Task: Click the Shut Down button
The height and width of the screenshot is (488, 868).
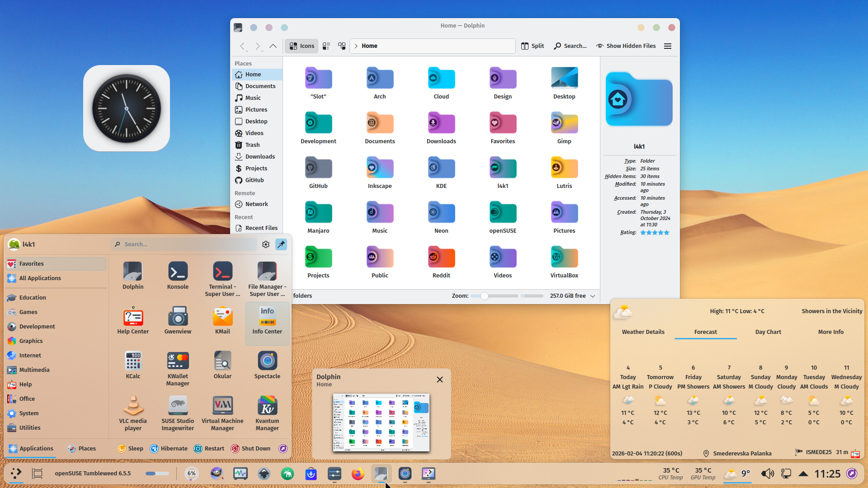Action: pyautogui.click(x=250, y=449)
